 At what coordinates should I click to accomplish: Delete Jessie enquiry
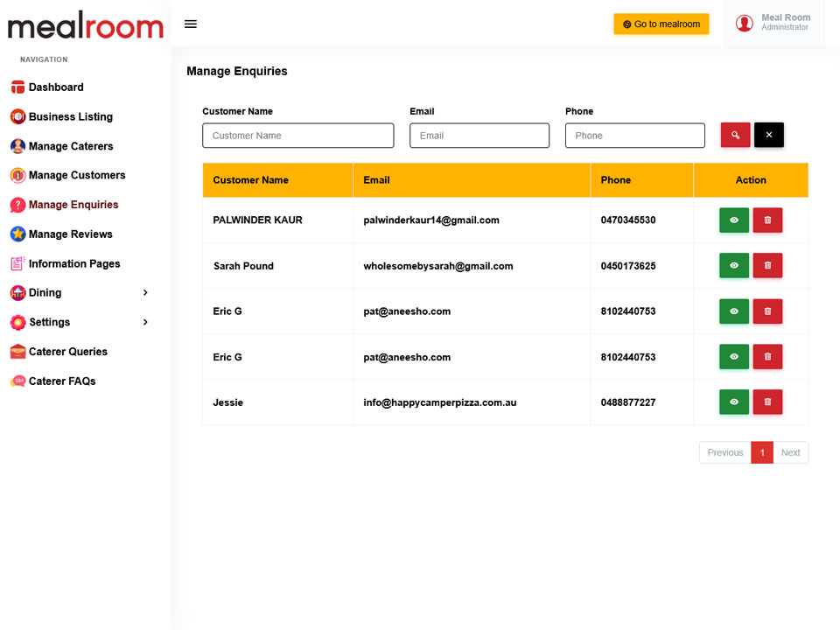coord(767,402)
